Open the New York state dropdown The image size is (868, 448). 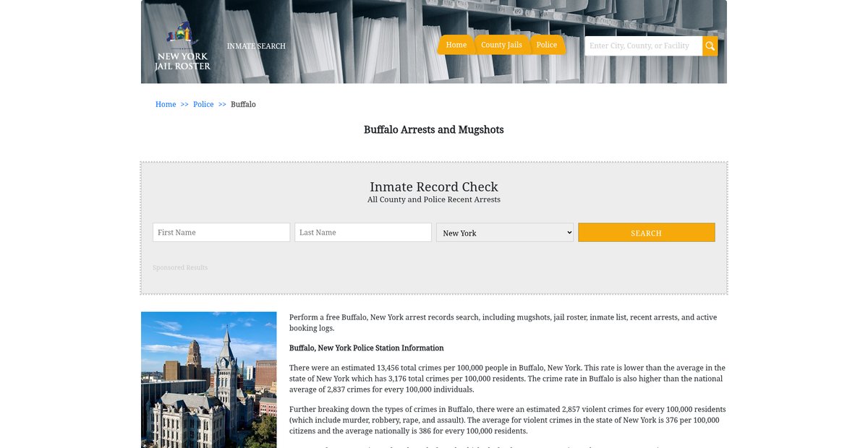point(505,233)
